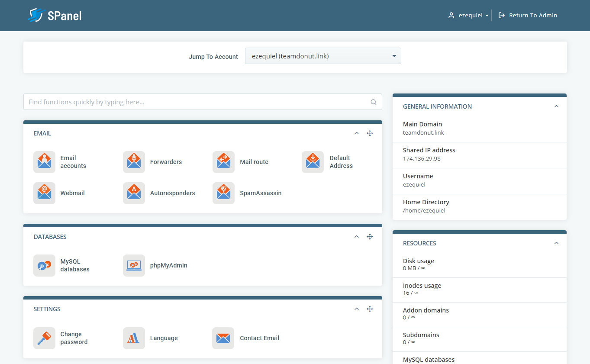Open the SpamAssassin icon
The image size is (590, 364).
click(x=223, y=193)
